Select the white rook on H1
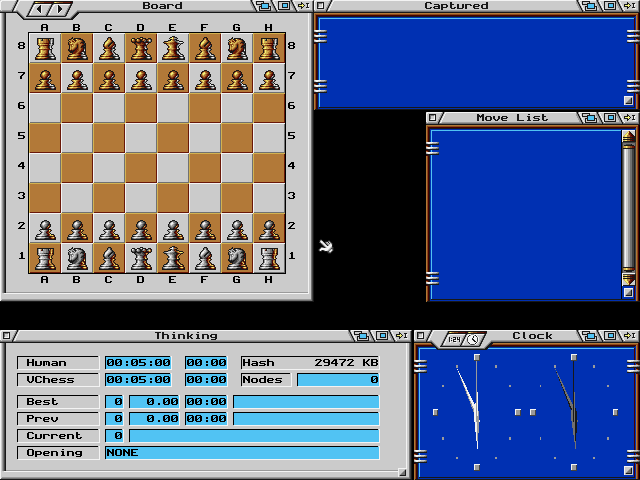640x480 pixels. click(x=269, y=258)
